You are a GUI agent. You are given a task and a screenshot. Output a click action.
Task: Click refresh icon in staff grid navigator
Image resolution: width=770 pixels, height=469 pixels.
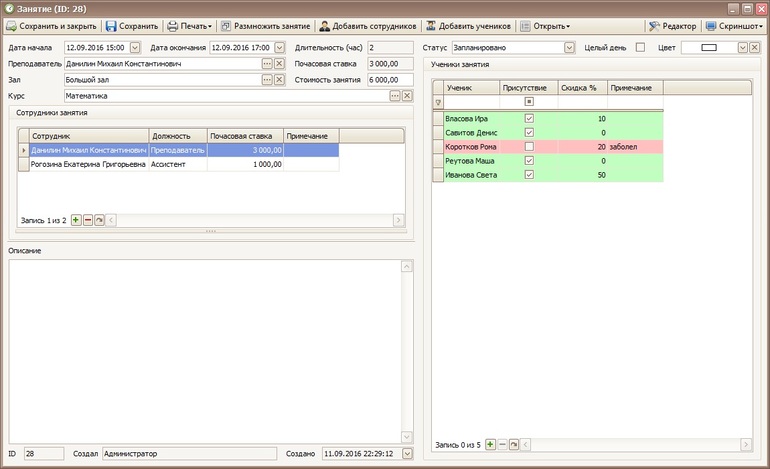pos(99,220)
